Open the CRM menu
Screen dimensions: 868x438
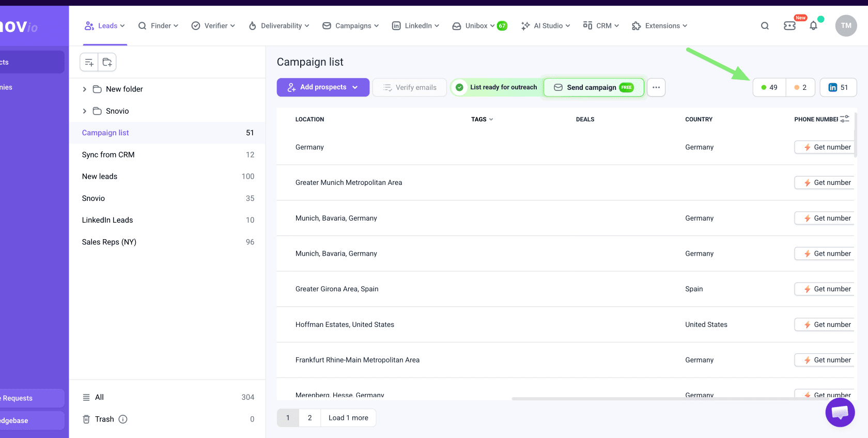pos(601,26)
